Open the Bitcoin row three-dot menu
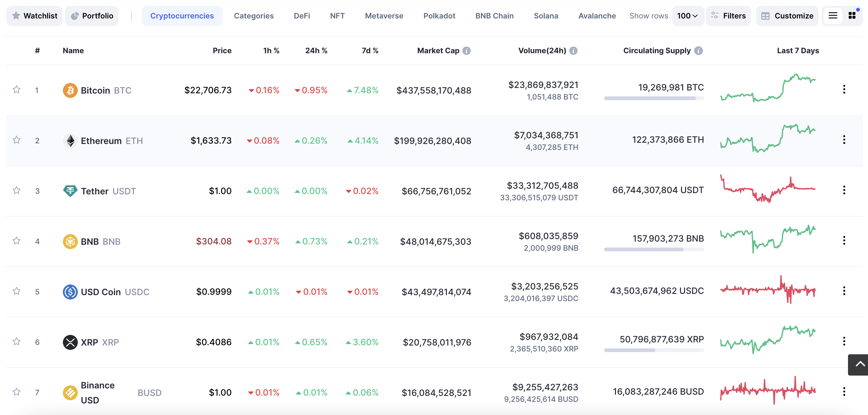 (844, 90)
